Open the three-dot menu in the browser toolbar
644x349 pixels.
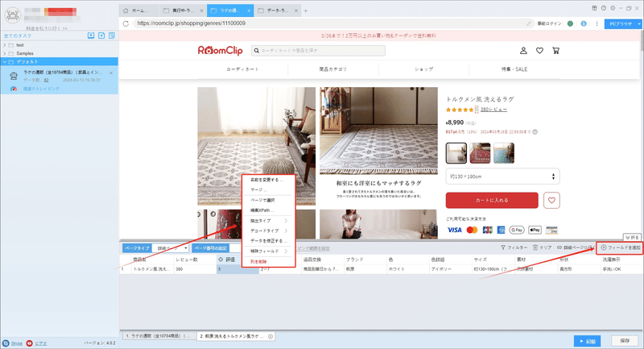[x=597, y=23]
